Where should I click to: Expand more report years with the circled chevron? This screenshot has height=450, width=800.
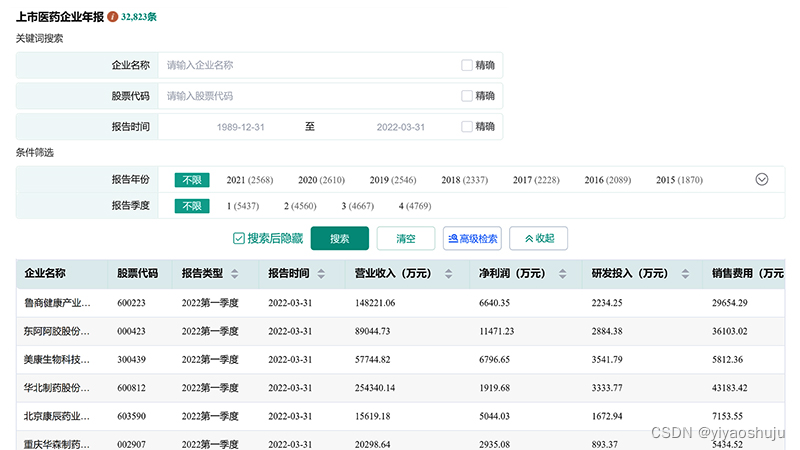762,180
